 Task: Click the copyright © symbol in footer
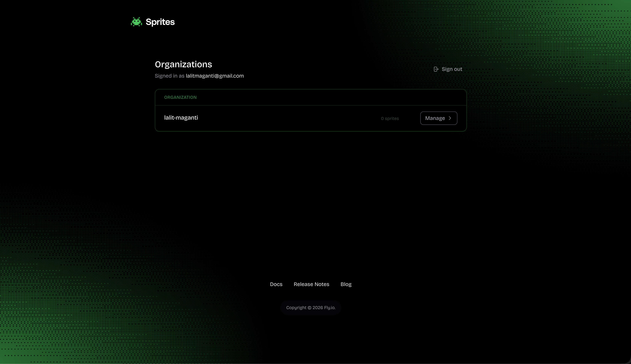tap(309, 308)
